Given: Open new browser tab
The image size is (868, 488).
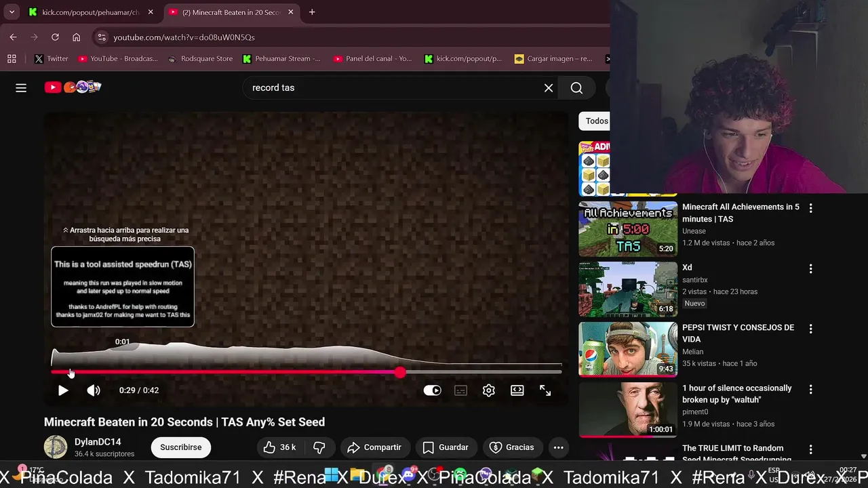Looking at the screenshot, I should (x=312, y=12).
